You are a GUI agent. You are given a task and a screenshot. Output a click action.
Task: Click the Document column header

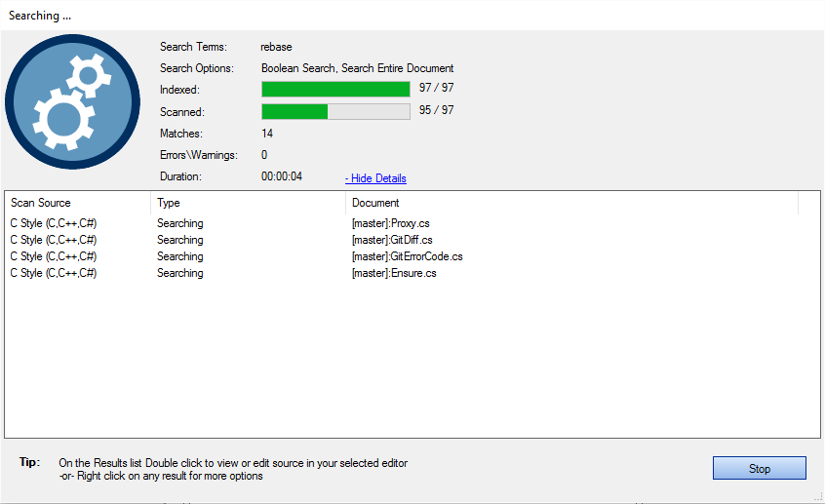[571, 203]
